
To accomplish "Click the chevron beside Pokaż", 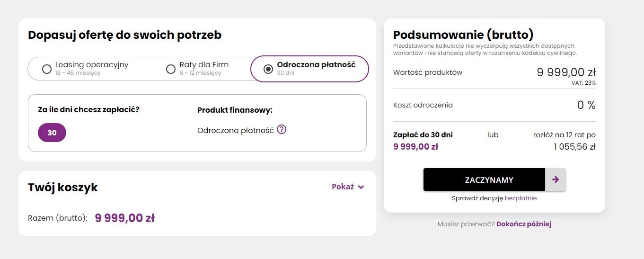I will (361, 187).
